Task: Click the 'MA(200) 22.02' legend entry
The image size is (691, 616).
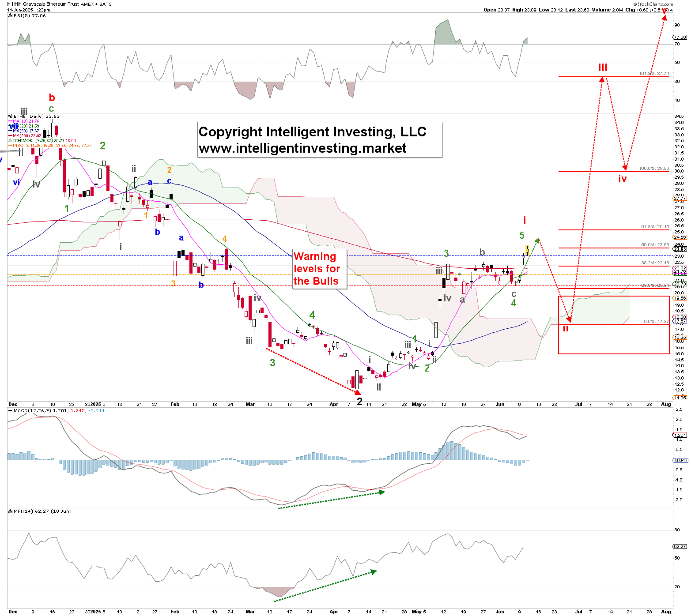Action: tap(27, 136)
